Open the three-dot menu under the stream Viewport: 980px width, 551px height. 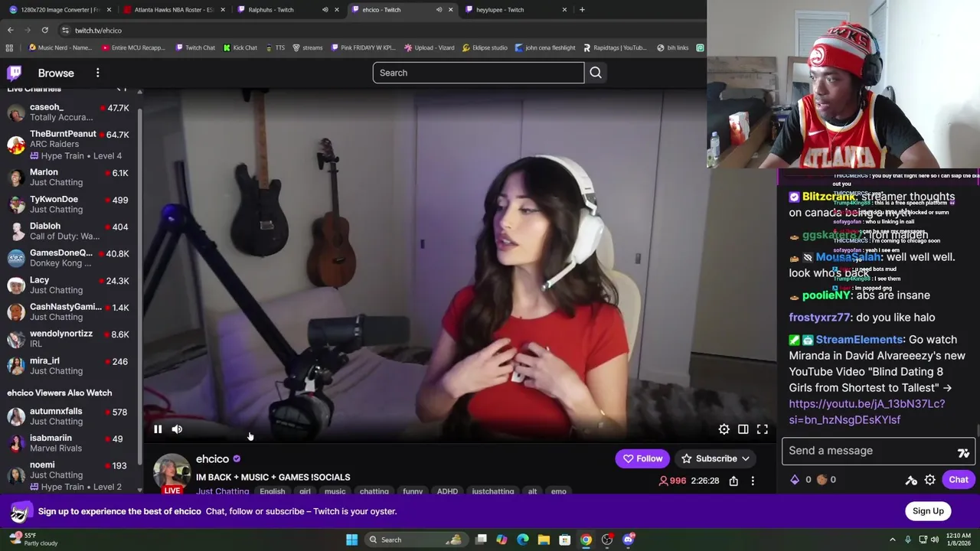[753, 481]
